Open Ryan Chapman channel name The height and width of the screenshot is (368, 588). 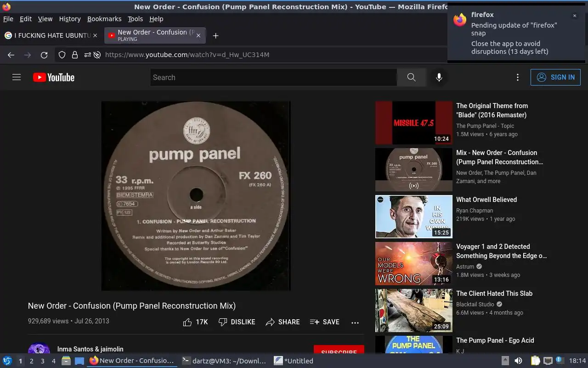pyautogui.click(x=475, y=211)
